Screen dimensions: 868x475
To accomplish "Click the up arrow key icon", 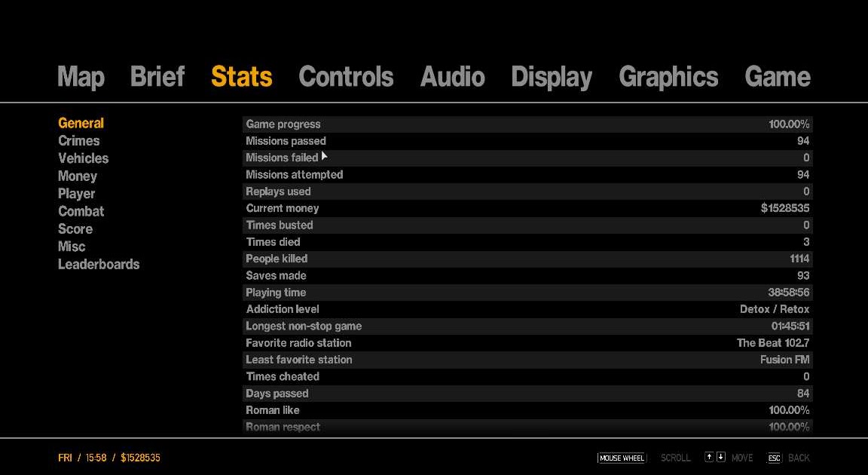I will point(708,458).
